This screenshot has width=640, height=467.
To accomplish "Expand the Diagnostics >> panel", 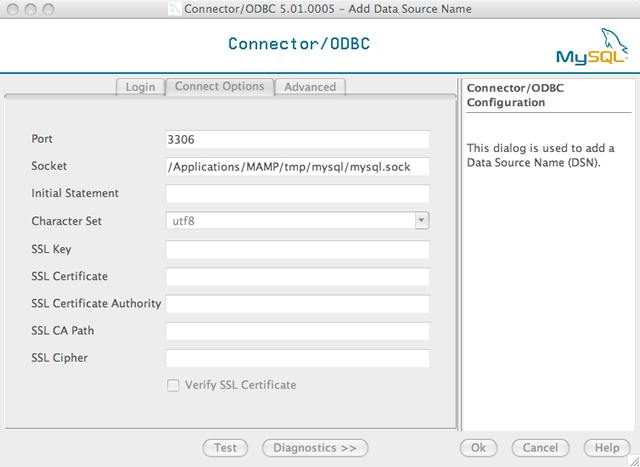I will [315, 448].
